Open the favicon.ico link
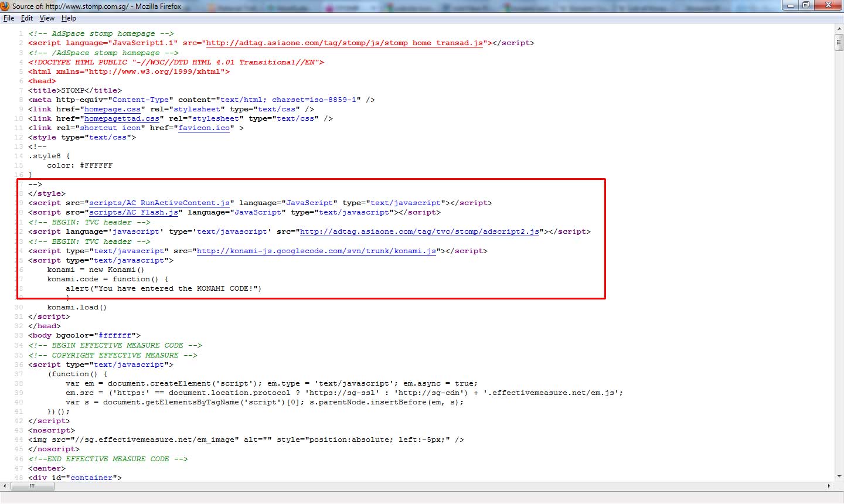This screenshot has width=844, height=504. pos(204,128)
